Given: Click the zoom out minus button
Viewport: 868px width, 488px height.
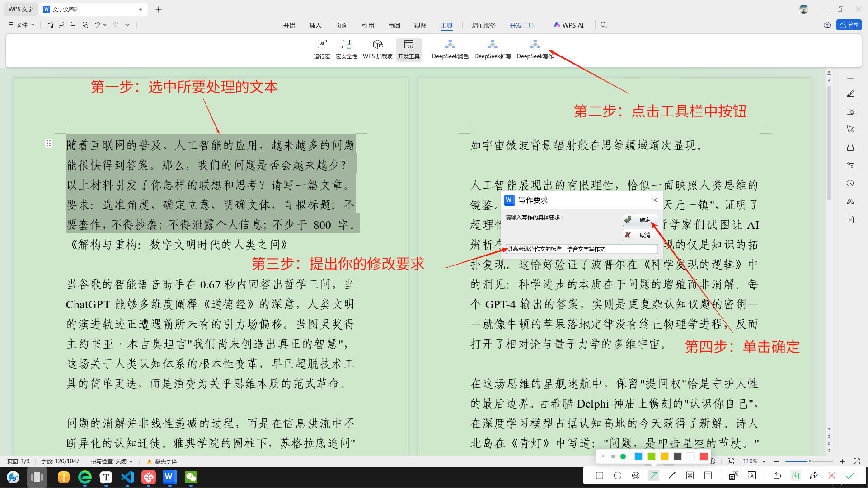Looking at the screenshot, I should 776,462.
